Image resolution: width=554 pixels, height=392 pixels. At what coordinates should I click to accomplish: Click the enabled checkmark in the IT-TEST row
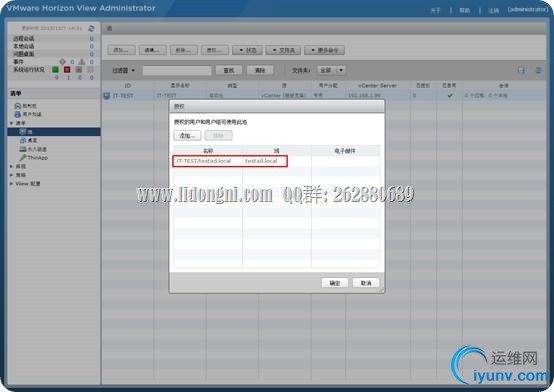pyautogui.click(x=450, y=95)
